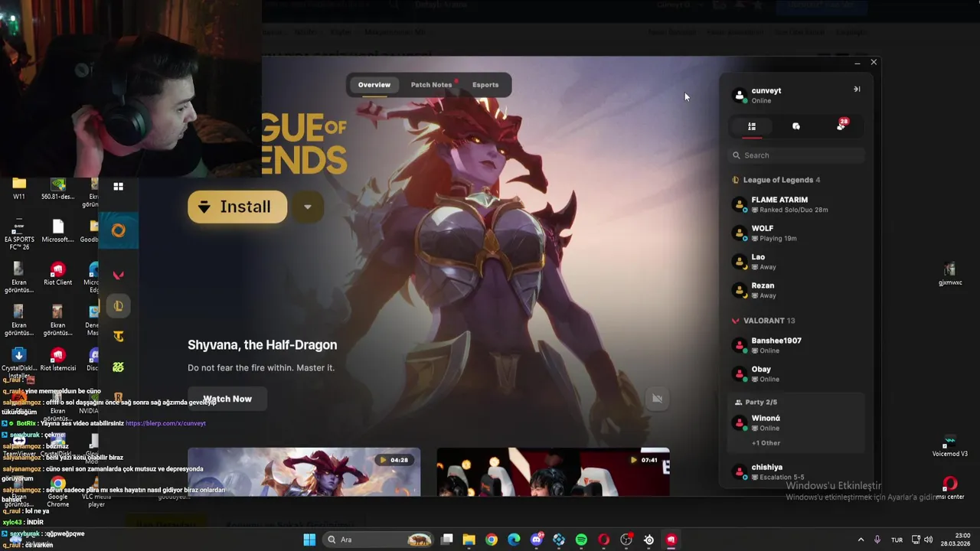This screenshot has height=551, width=980.
Task: Open Opera GX from the taskbar
Action: tap(603, 540)
